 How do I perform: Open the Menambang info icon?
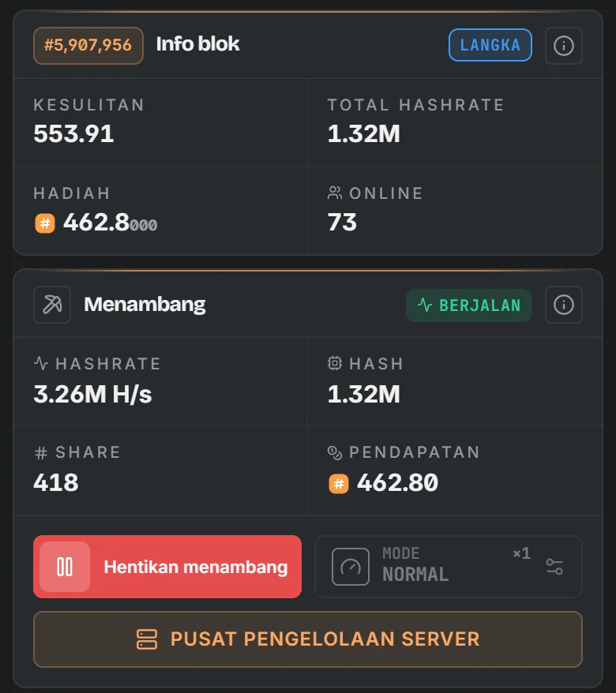tap(563, 305)
